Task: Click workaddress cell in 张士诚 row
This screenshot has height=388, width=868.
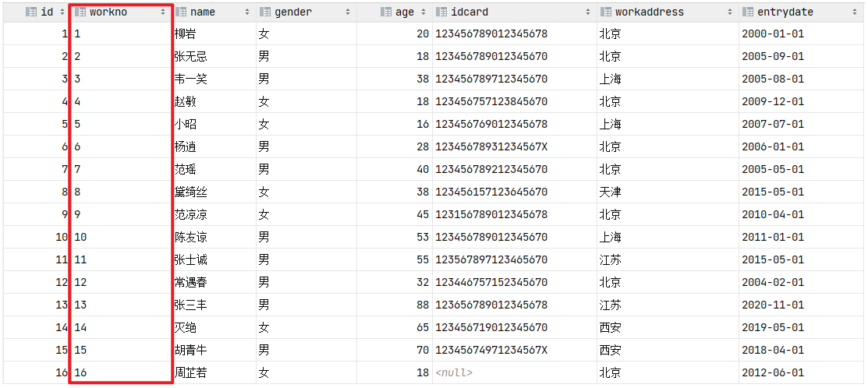Action: tap(610, 259)
